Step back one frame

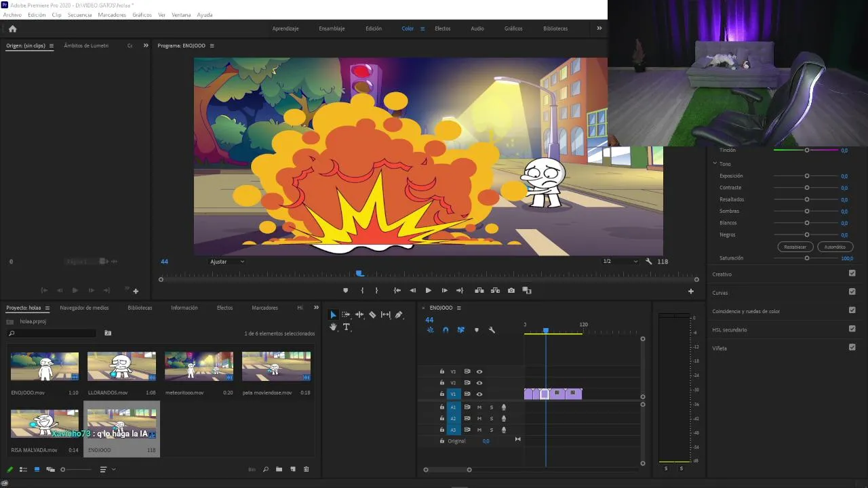[x=412, y=291]
